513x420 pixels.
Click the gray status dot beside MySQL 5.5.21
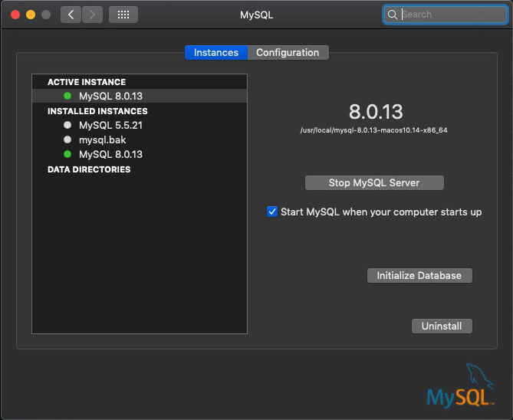pos(67,125)
